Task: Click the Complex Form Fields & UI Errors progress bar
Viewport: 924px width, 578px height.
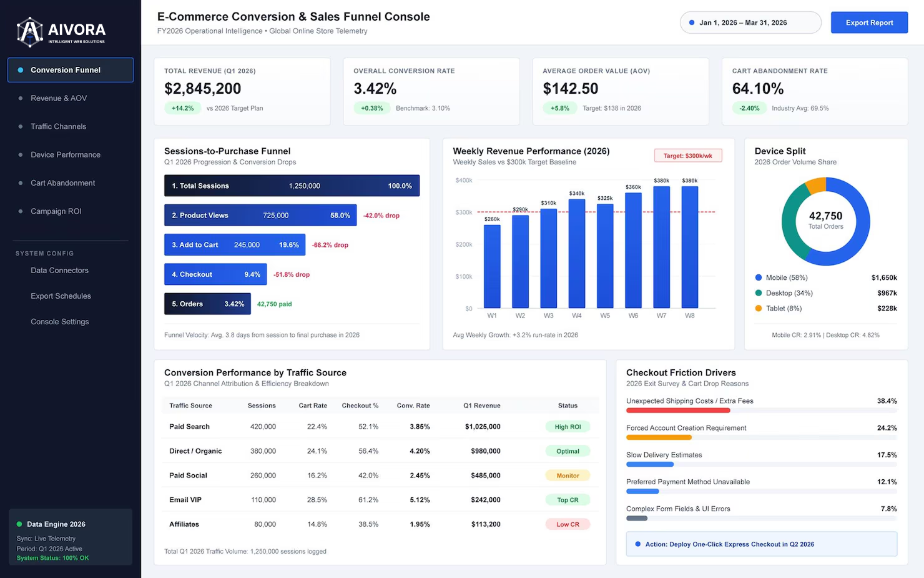Action: tap(637, 518)
